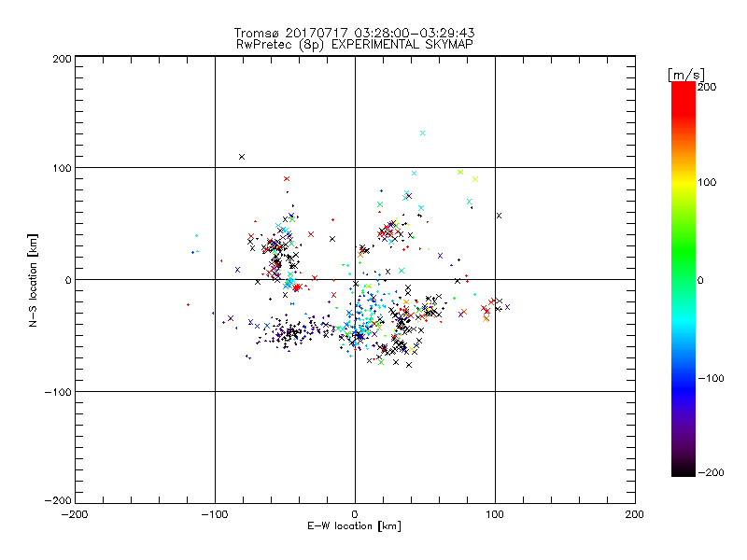This screenshot has width=747, height=560.
Task: Click the x-axis '200' tick label
Action: click(x=635, y=514)
